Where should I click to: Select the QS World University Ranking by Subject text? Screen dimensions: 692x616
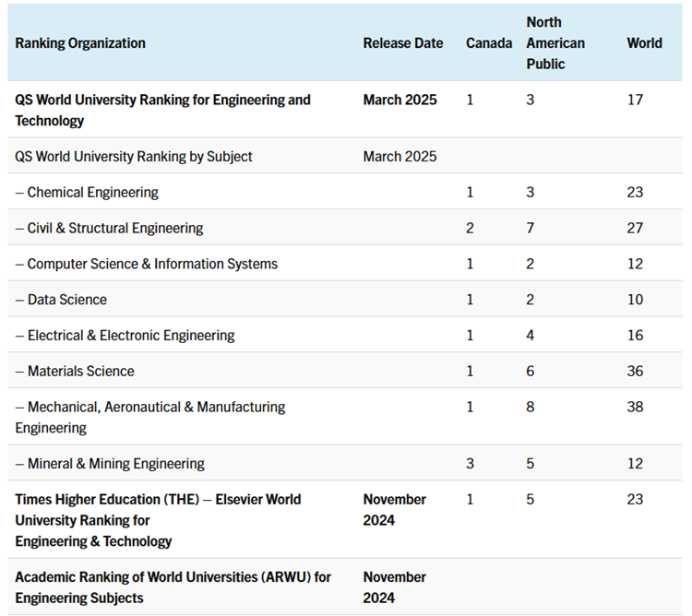coord(133,157)
